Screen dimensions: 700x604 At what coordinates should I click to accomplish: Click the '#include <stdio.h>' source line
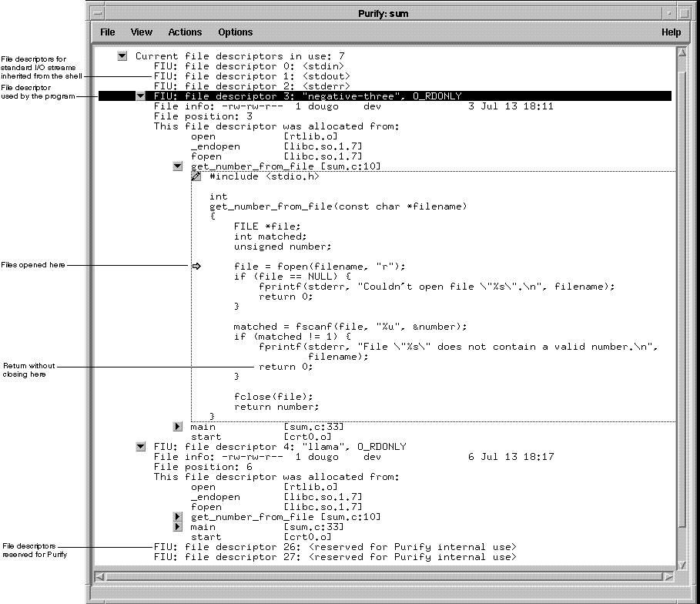click(x=264, y=176)
